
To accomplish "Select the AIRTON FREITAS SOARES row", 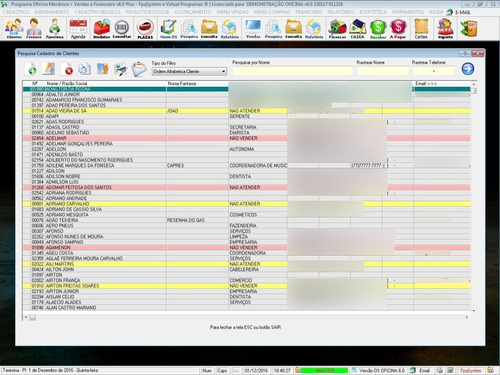I will pos(247,286).
